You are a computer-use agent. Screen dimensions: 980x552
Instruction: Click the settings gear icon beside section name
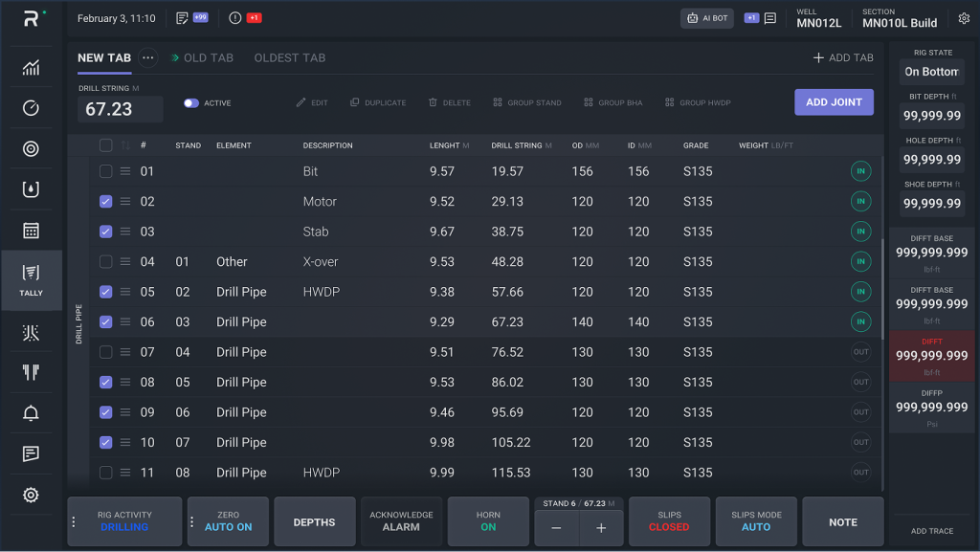point(964,19)
